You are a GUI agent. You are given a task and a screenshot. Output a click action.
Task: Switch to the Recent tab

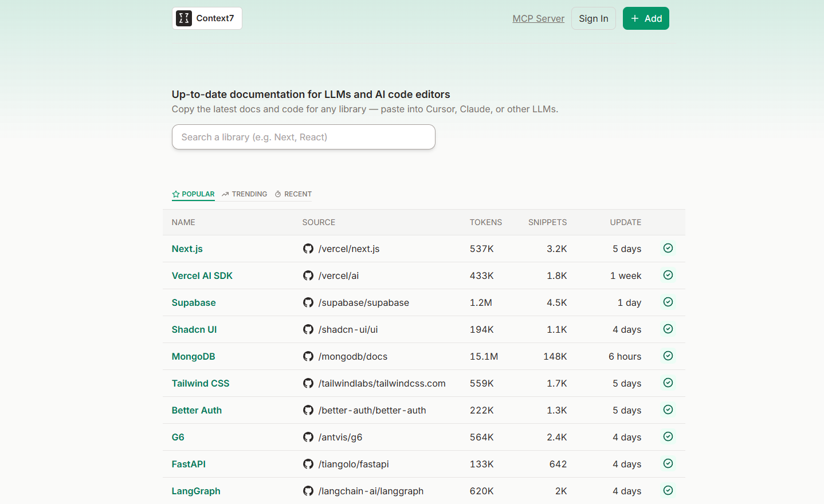[293, 194]
